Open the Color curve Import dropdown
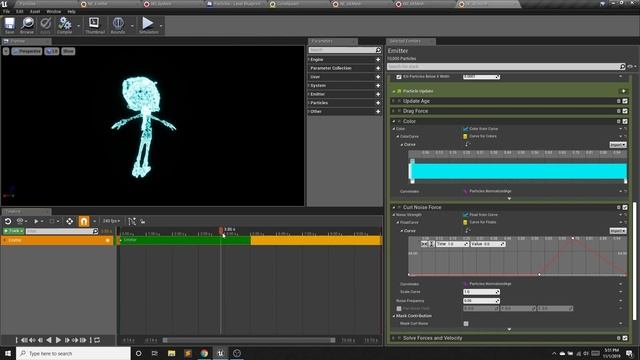 coord(618,145)
